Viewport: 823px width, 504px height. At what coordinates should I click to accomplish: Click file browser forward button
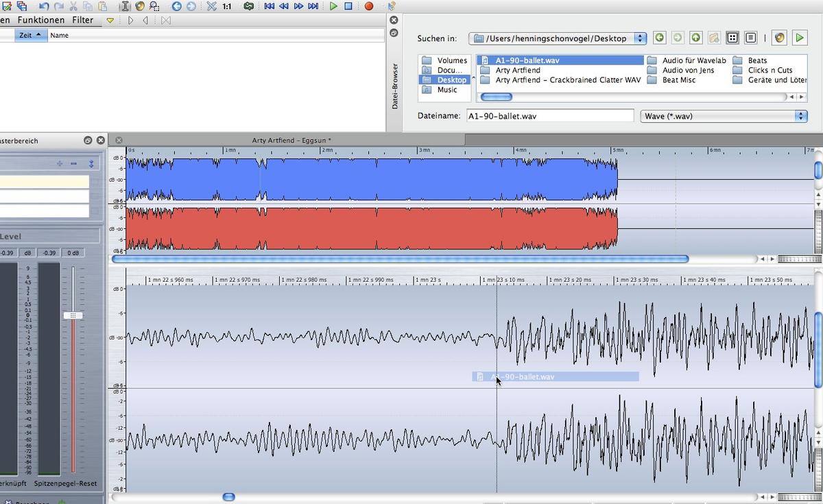pyautogui.click(x=677, y=38)
